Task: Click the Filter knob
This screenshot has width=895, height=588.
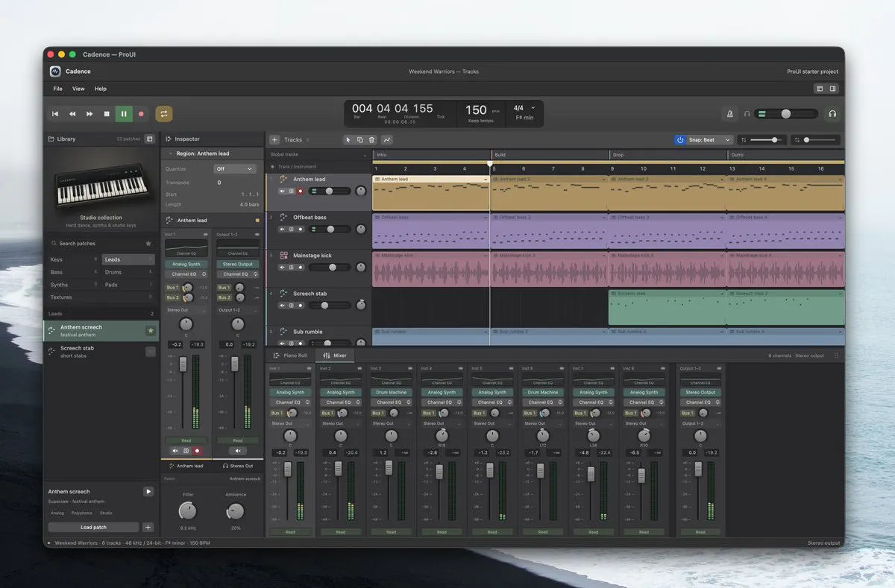Action: click(188, 510)
